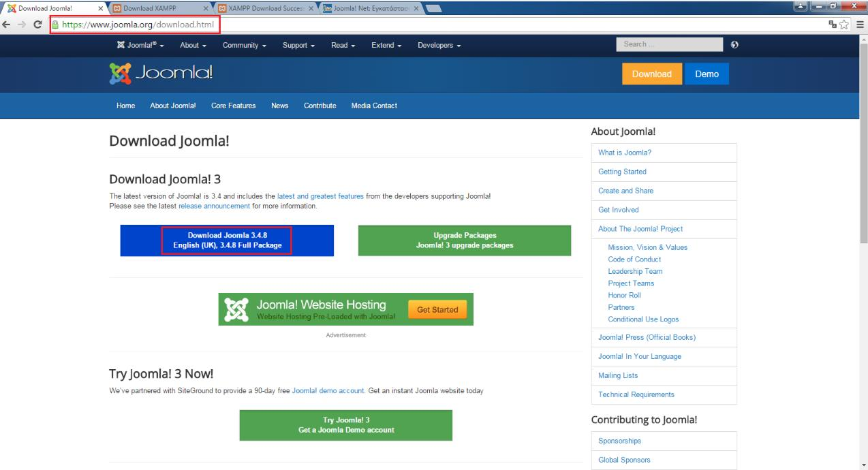Click the browser forward arrow
This screenshot has width=868, height=470.
tap(22, 25)
